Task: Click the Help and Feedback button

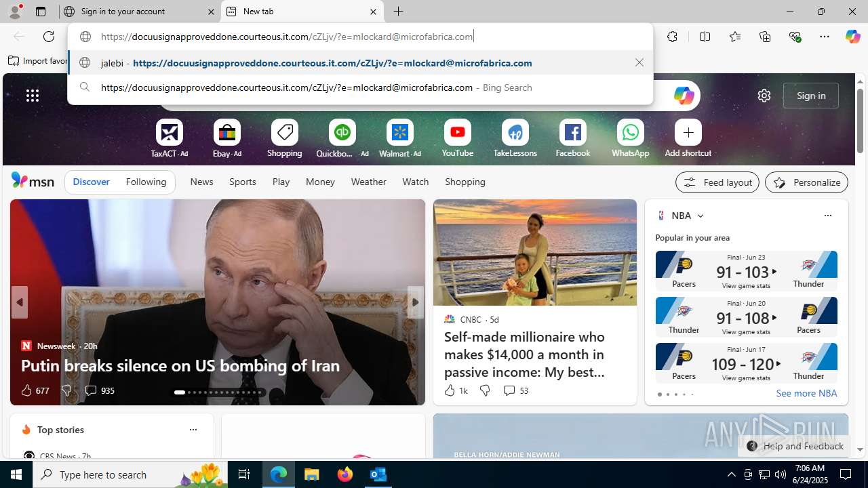Action: coord(795,446)
